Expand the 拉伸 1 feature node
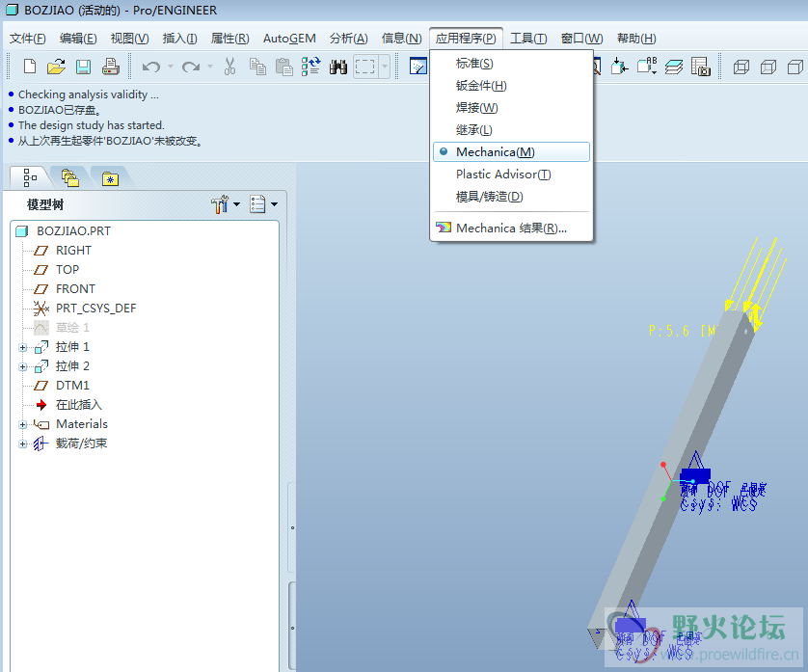 [23, 347]
